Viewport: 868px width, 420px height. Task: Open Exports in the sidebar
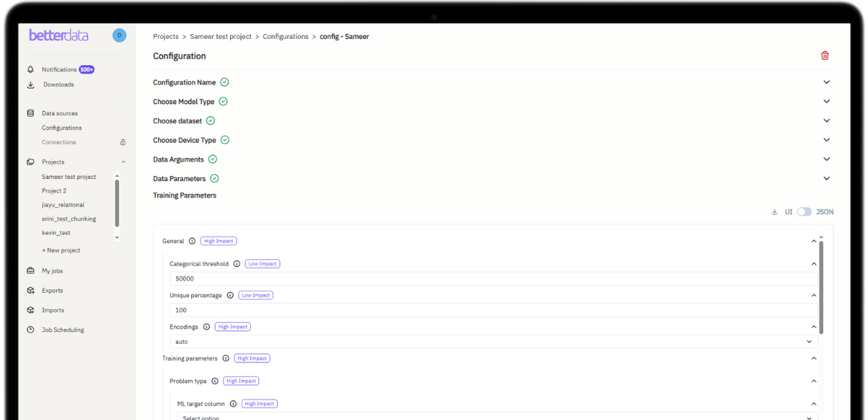(52, 290)
